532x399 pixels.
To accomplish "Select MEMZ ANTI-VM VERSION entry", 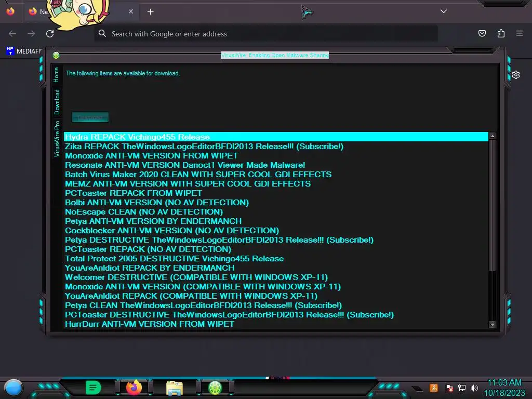I will click(276, 184).
